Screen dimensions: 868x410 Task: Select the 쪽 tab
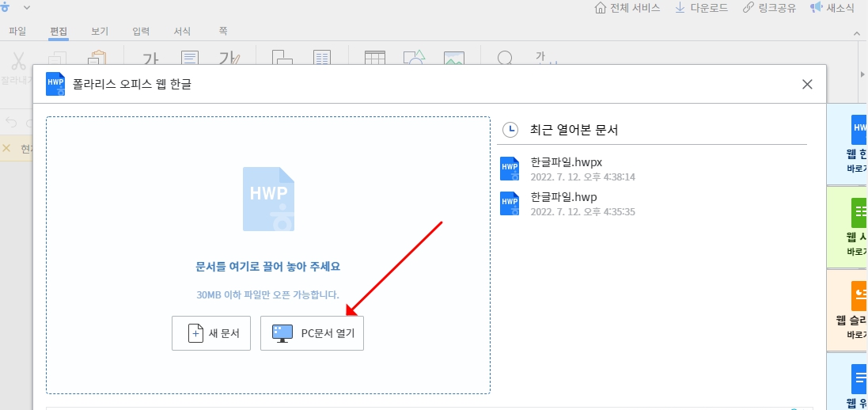point(223,31)
